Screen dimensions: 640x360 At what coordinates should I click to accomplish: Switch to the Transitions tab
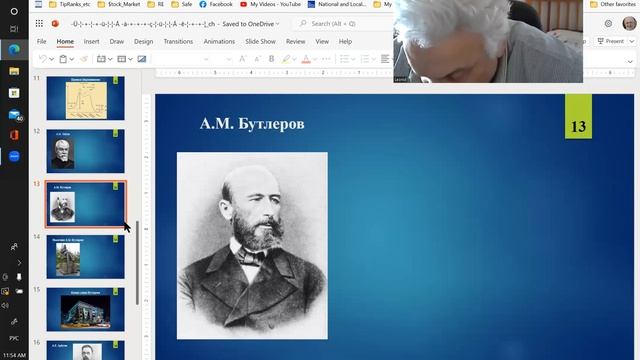(x=178, y=41)
